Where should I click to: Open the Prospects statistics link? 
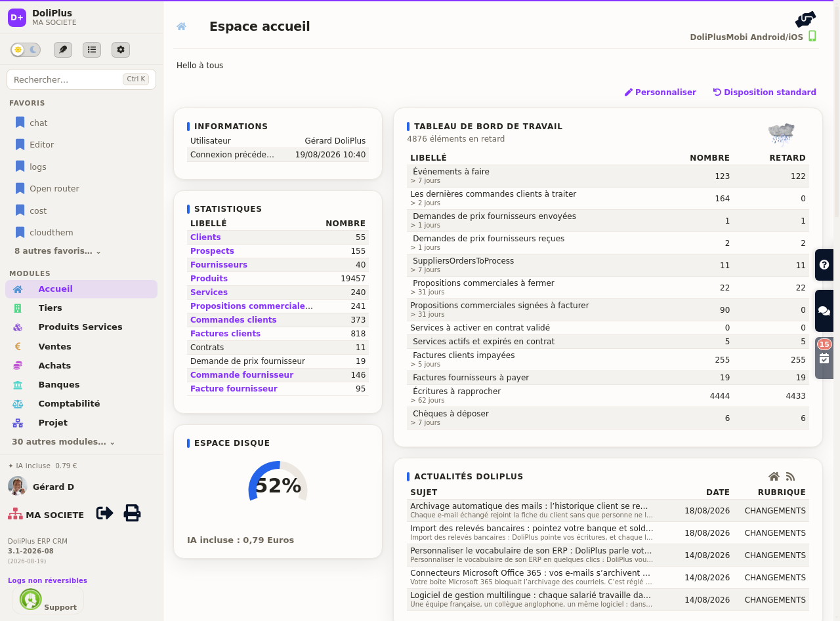tap(212, 251)
